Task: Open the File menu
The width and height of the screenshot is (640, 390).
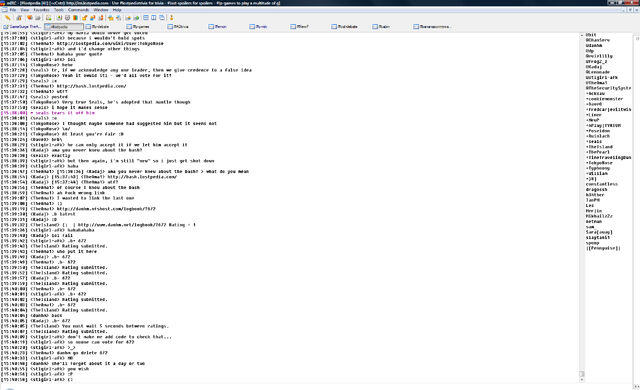Action: pos(13,10)
